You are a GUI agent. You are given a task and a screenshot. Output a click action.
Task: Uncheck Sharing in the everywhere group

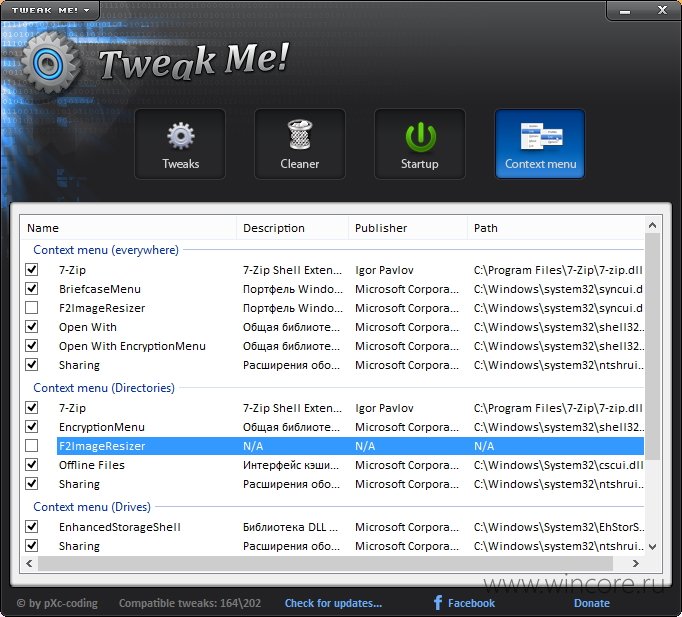[x=32, y=365]
